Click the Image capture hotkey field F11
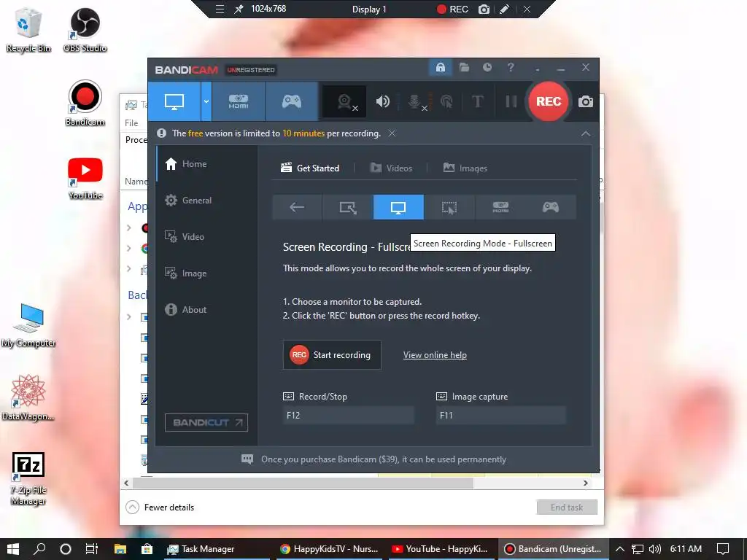The height and width of the screenshot is (560, 747). [501, 415]
